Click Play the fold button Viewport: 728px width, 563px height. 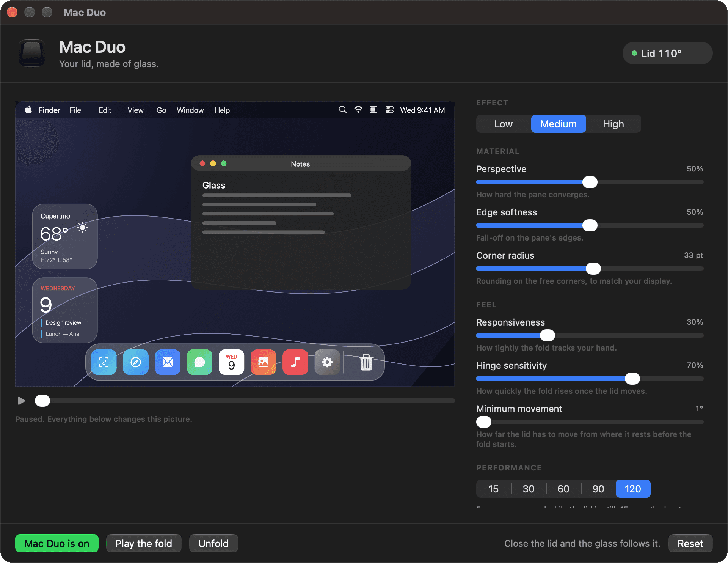144,543
